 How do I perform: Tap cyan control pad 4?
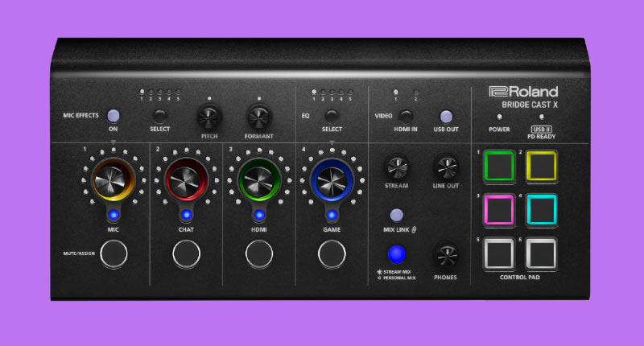541,210
